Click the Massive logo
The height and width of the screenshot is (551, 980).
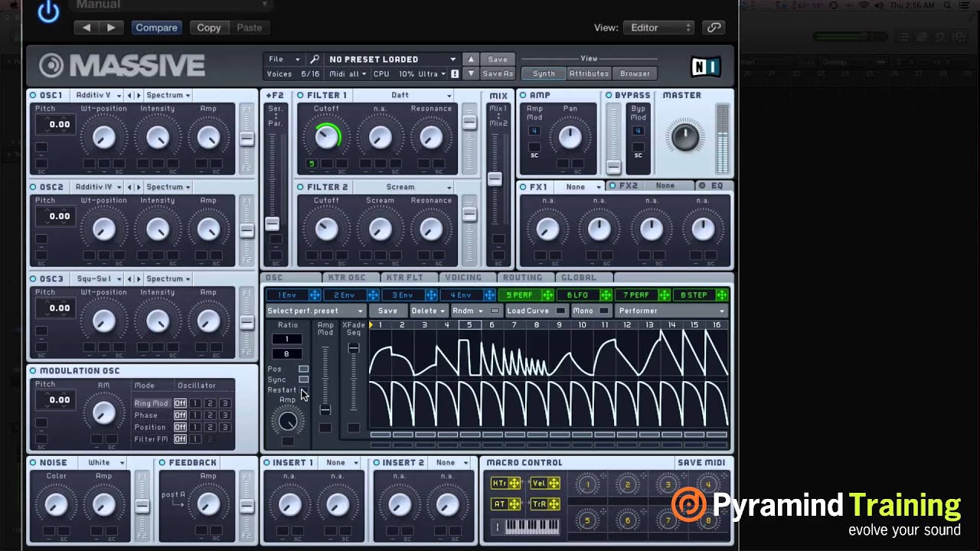click(x=122, y=66)
